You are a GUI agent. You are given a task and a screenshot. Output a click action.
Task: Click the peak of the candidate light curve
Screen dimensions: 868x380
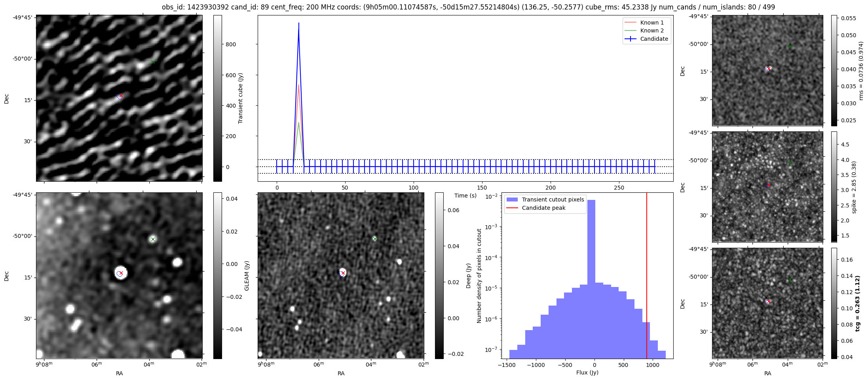click(298, 24)
